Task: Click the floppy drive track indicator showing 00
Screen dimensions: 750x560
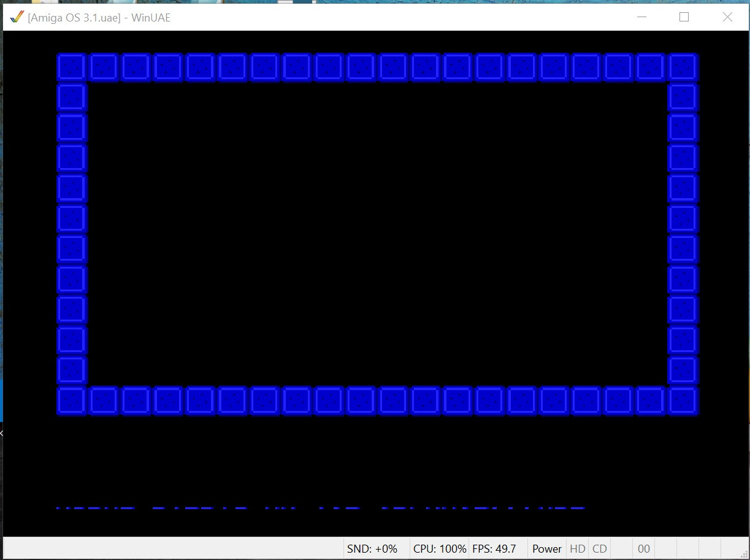Action: [643, 549]
